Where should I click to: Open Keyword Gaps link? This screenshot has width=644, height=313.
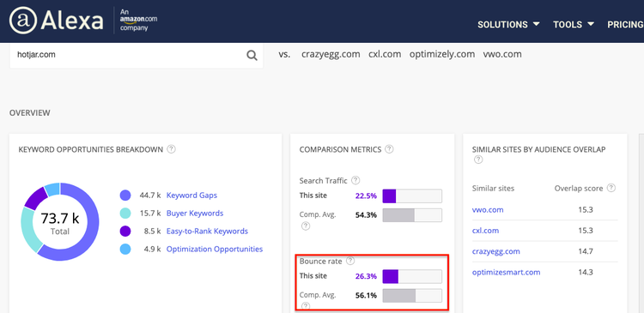pos(191,196)
